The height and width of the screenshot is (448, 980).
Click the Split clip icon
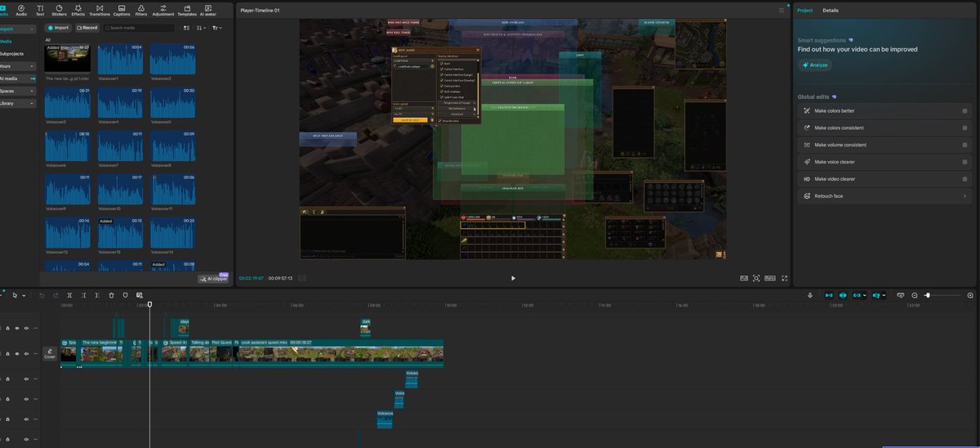tap(70, 295)
